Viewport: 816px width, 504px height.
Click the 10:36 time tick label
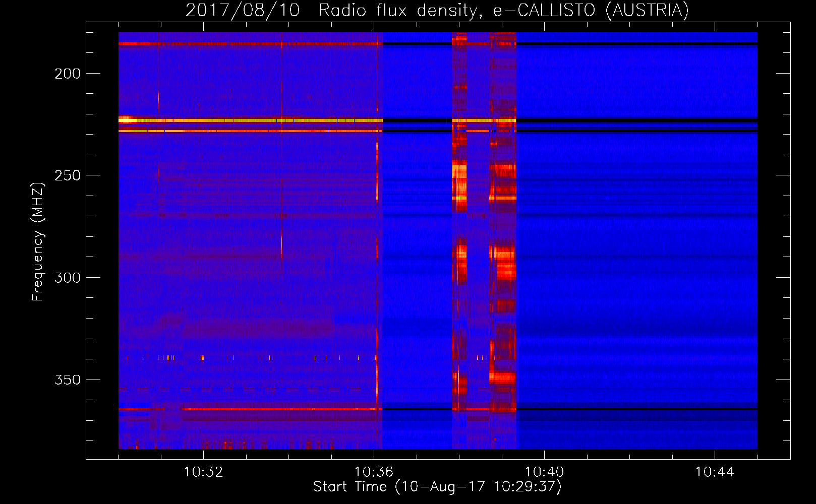click(x=374, y=472)
